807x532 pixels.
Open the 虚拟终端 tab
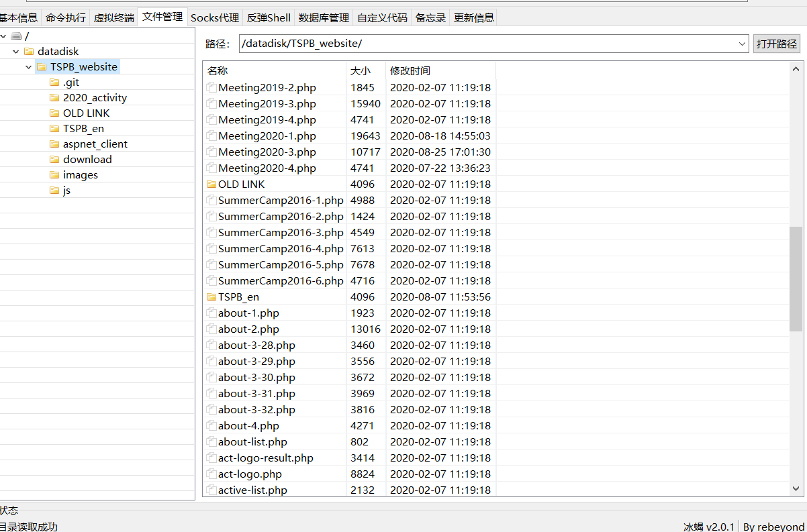click(113, 17)
